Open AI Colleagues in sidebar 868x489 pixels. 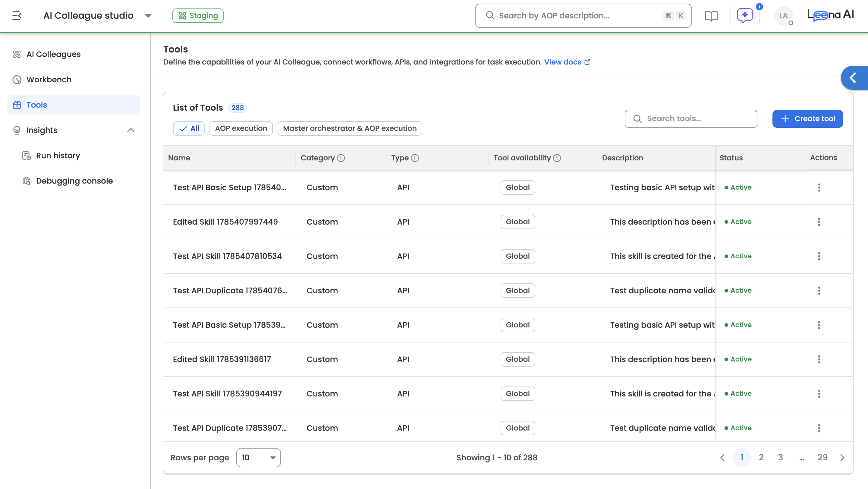pos(74,54)
